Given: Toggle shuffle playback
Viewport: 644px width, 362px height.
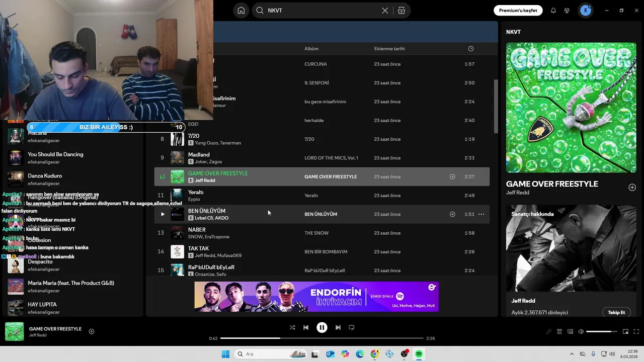Looking at the screenshot, I should click(x=292, y=327).
